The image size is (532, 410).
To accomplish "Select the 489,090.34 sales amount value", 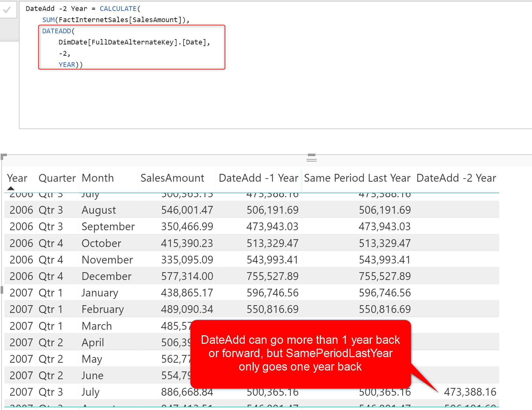I will [x=187, y=309].
